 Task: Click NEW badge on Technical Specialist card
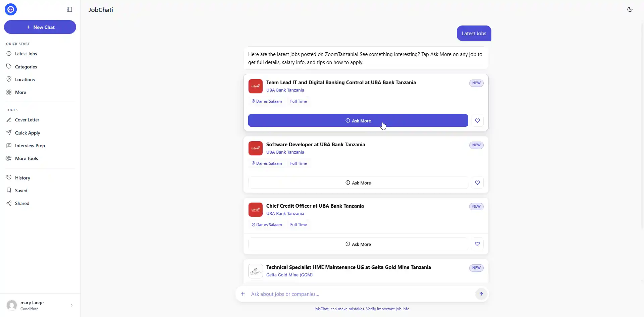[476, 268]
